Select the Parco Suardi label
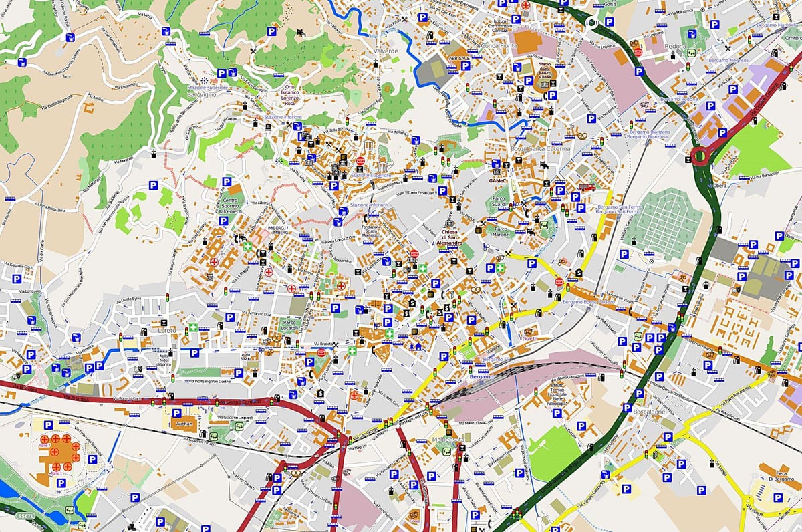802x532 pixels. tap(499, 201)
